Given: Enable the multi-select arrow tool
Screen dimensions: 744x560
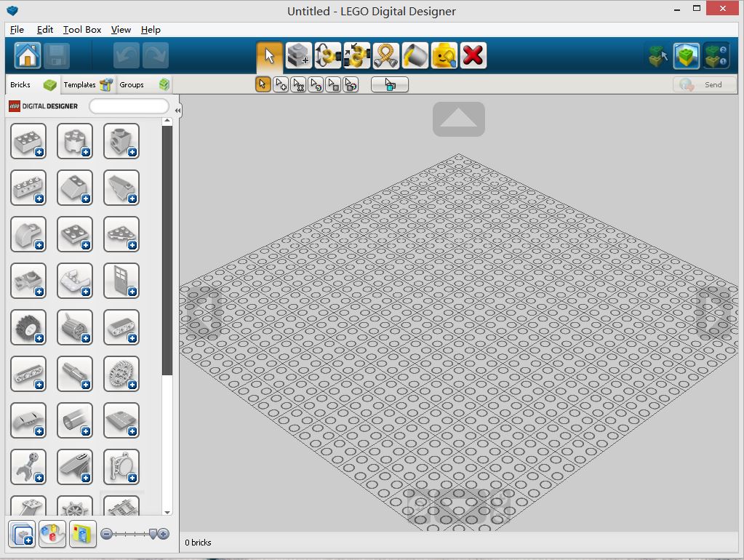Looking at the screenshot, I should pyautogui.click(x=281, y=84).
